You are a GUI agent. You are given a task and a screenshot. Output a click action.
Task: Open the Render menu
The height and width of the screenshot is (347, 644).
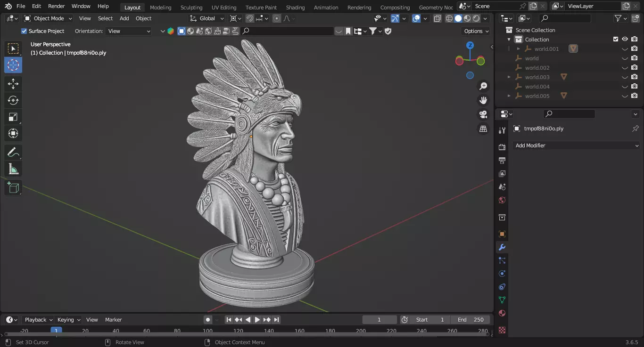(57, 6)
